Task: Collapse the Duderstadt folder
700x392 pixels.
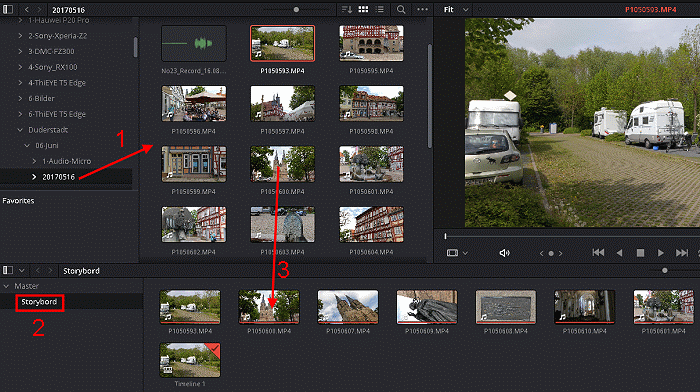Action: point(20,130)
